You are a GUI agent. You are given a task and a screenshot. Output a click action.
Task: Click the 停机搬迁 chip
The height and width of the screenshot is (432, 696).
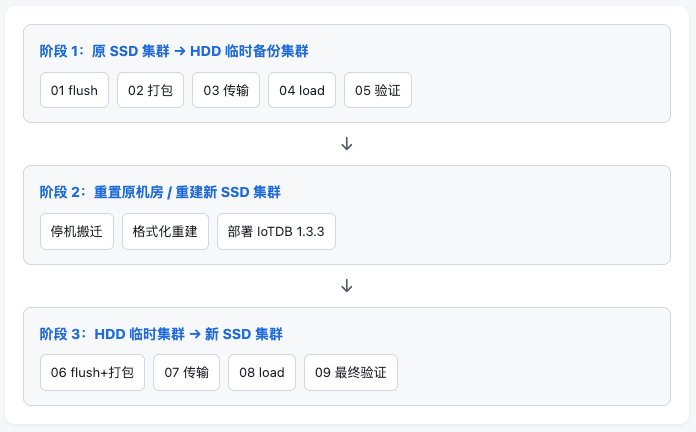click(x=77, y=231)
